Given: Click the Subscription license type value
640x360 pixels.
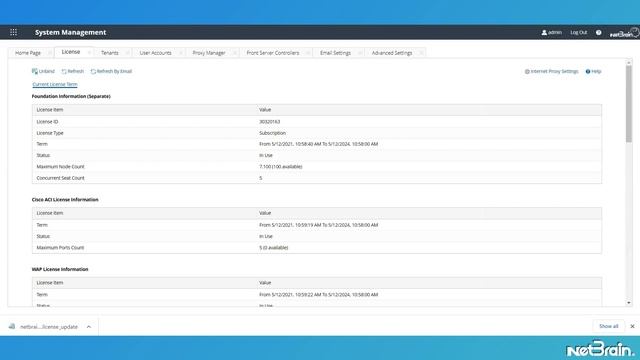Looking at the screenshot, I should tap(272, 133).
